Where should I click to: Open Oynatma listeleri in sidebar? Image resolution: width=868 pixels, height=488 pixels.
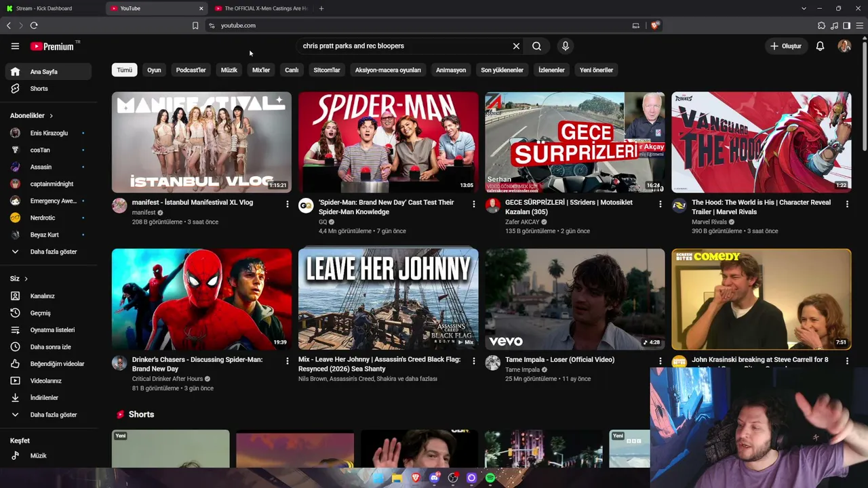[x=47, y=330]
